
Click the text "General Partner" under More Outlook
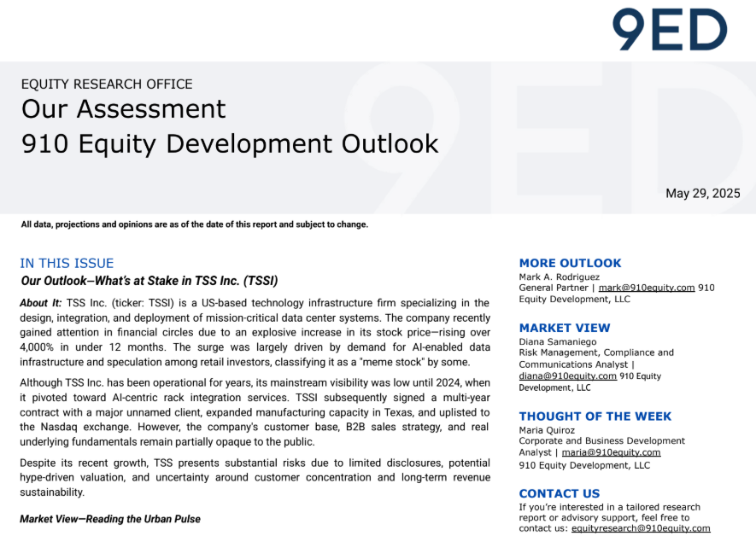point(554,288)
